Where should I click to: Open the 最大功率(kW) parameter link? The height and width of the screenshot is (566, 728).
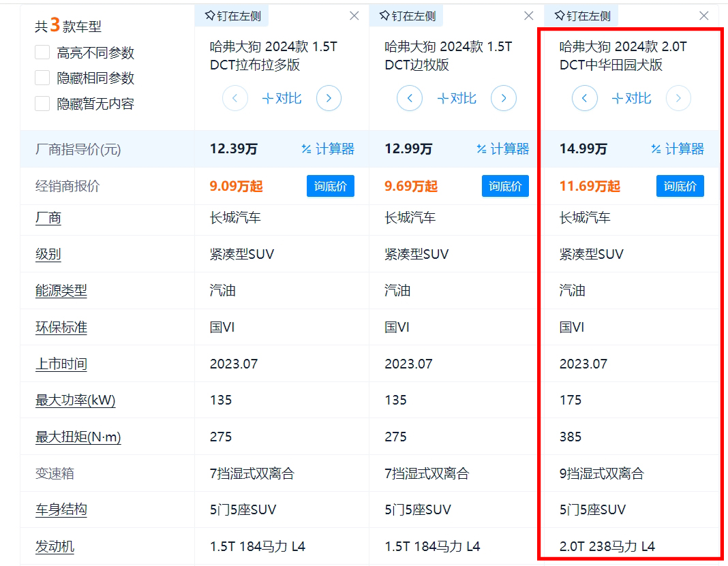(76, 400)
